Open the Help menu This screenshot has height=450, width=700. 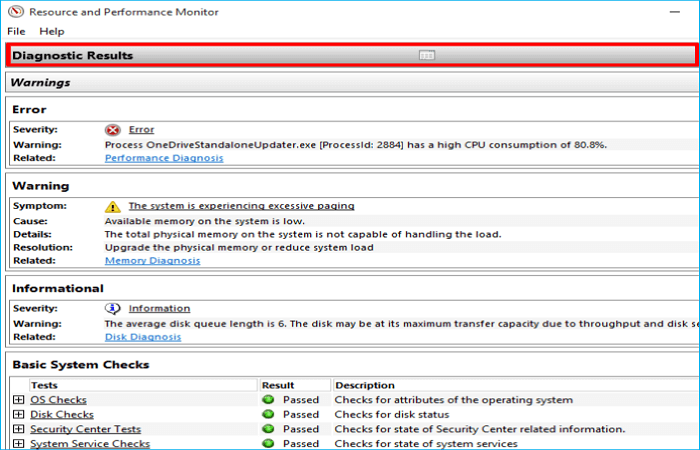point(51,32)
